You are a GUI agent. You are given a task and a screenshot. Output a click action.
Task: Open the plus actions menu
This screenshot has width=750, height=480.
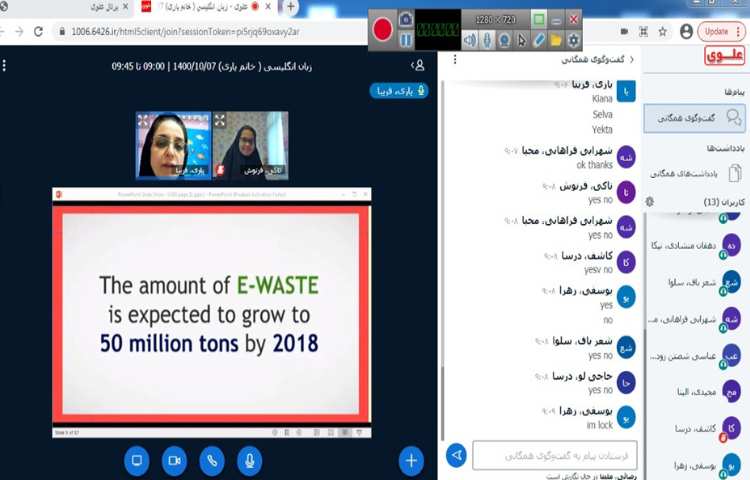(411, 460)
